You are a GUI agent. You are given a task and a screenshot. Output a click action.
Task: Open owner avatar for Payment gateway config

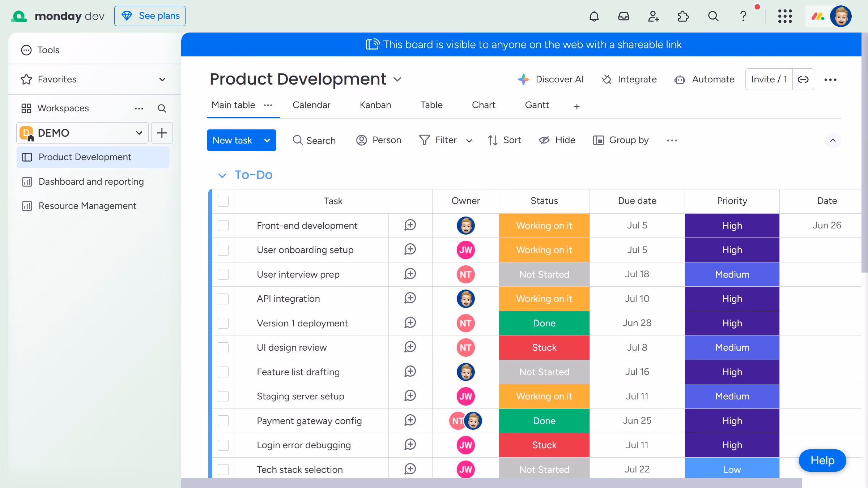[465, 420]
